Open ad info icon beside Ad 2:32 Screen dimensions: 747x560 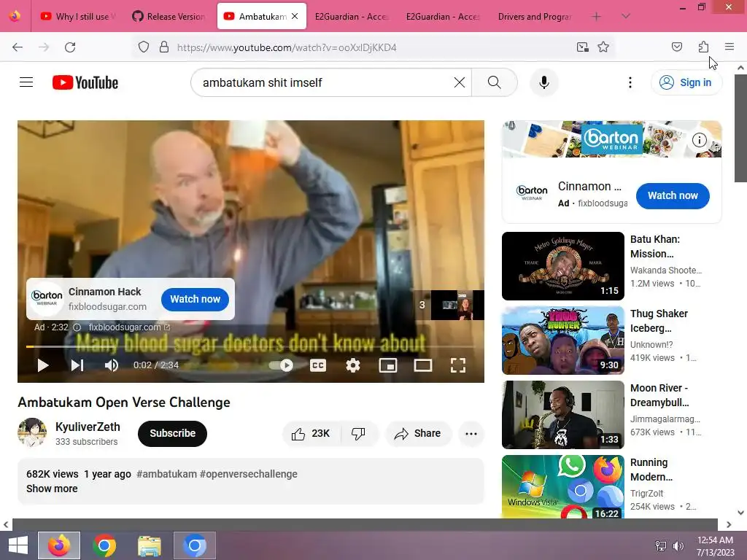pos(77,327)
